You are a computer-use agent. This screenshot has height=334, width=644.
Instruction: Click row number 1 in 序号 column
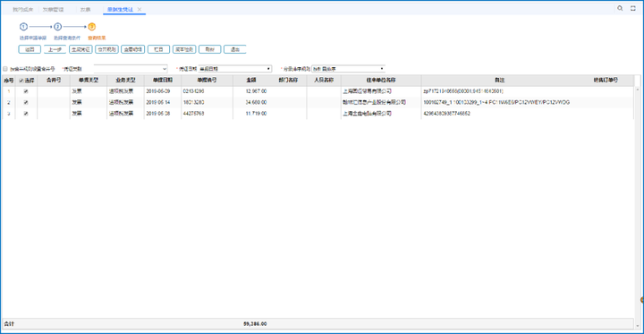tap(9, 91)
